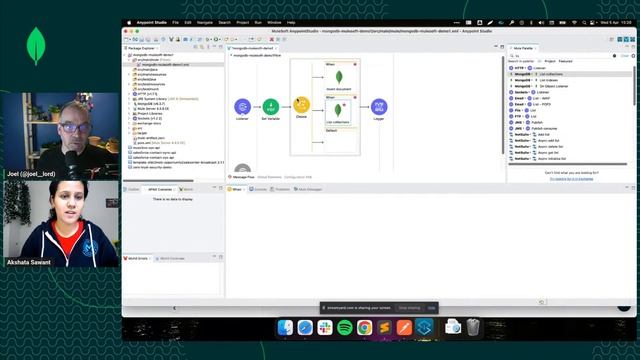
Task: Click the Stop sharing button
Action: (409, 308)
